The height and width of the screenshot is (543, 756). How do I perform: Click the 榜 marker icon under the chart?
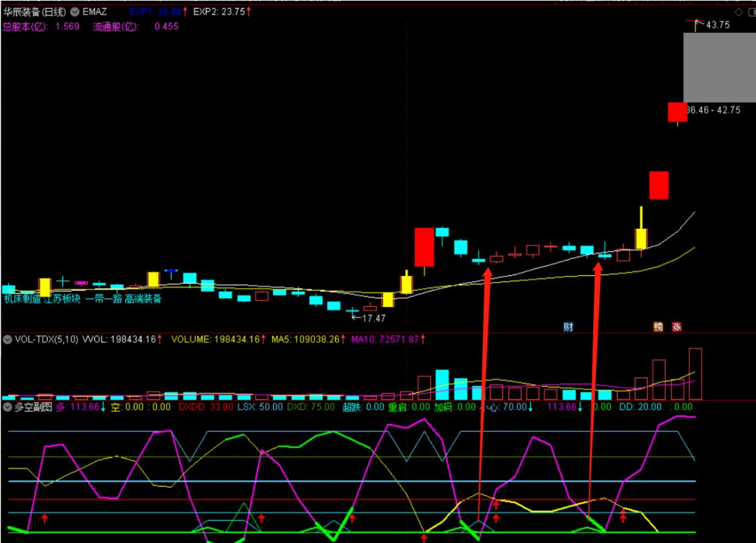(658, 326)
